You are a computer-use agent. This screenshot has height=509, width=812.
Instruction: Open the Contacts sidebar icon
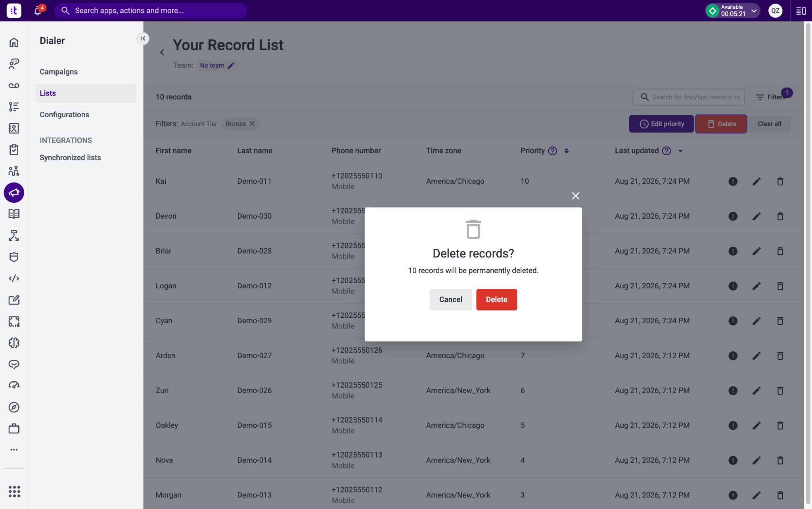tap(14, 128)
